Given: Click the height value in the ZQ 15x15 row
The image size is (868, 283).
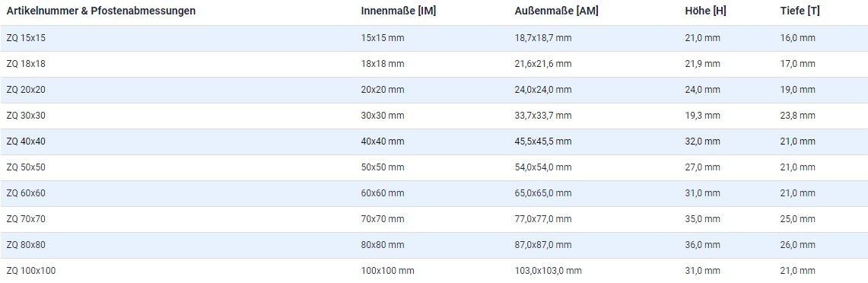Looking at the screenshot, I should click(x=702, y=38).
